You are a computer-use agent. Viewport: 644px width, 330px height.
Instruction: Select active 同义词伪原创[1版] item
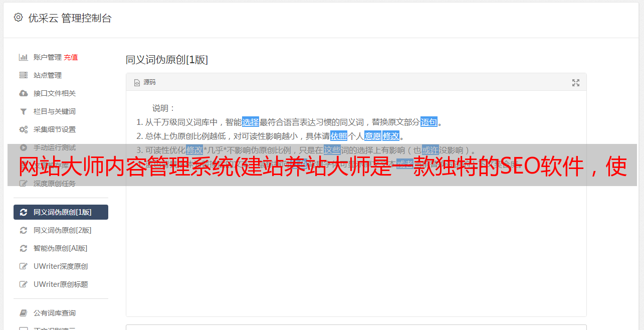click(61, 212)
